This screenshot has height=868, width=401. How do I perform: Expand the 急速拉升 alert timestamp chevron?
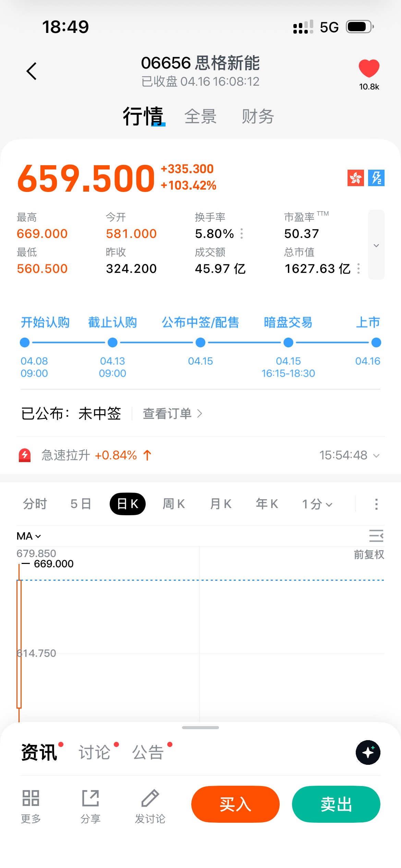pos(376,456)
